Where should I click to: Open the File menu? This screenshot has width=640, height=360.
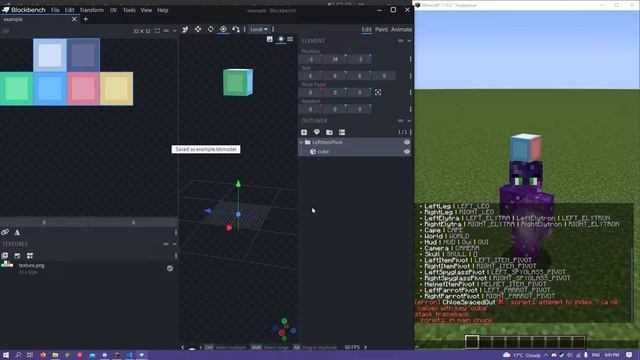click(55, 10)
